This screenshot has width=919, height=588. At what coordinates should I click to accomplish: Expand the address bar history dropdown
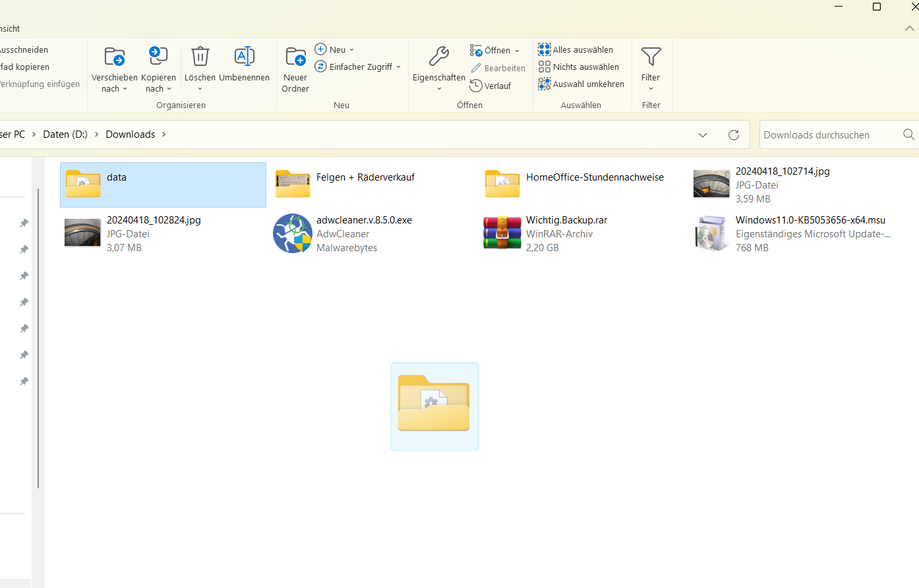tap(703, 134)
